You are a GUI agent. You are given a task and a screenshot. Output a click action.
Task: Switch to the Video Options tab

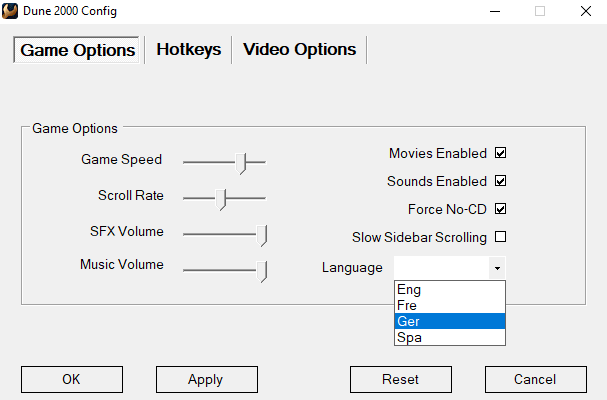tap(299, 50)
